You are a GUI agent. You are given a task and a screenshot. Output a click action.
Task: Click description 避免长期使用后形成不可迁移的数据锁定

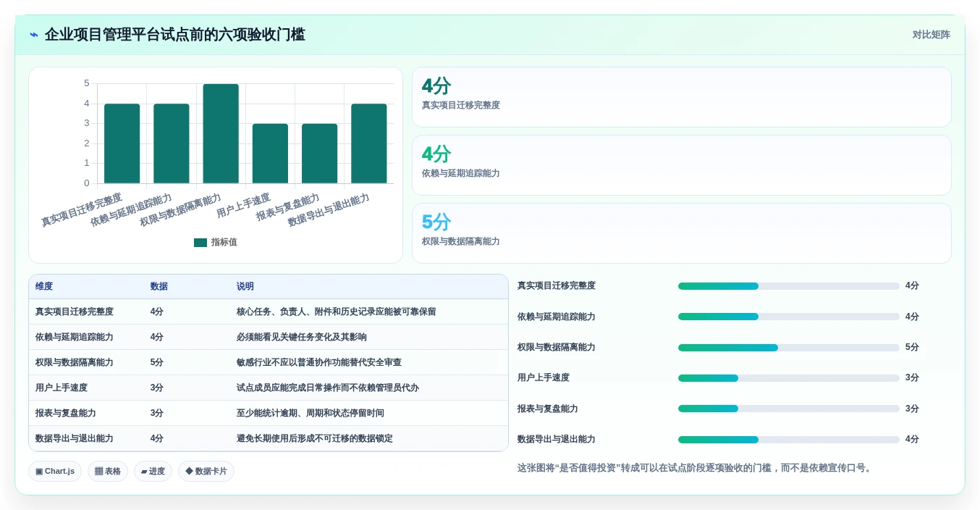(x=315, y=438)
